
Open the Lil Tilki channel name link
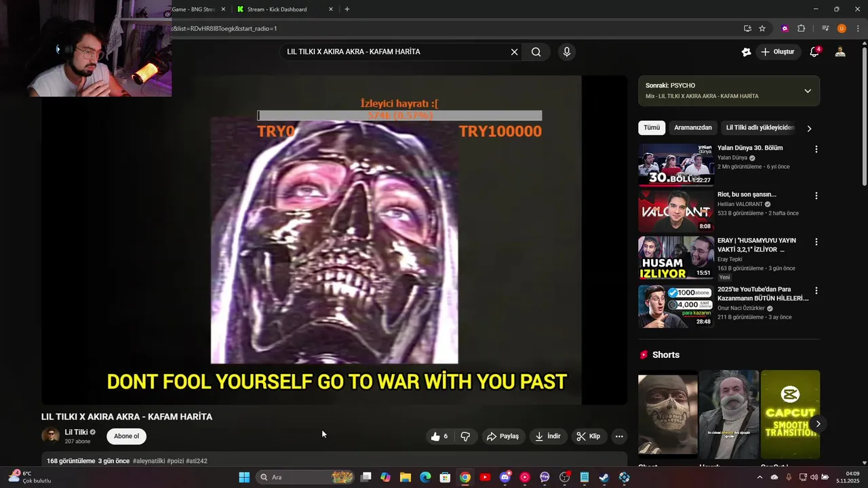77,432
